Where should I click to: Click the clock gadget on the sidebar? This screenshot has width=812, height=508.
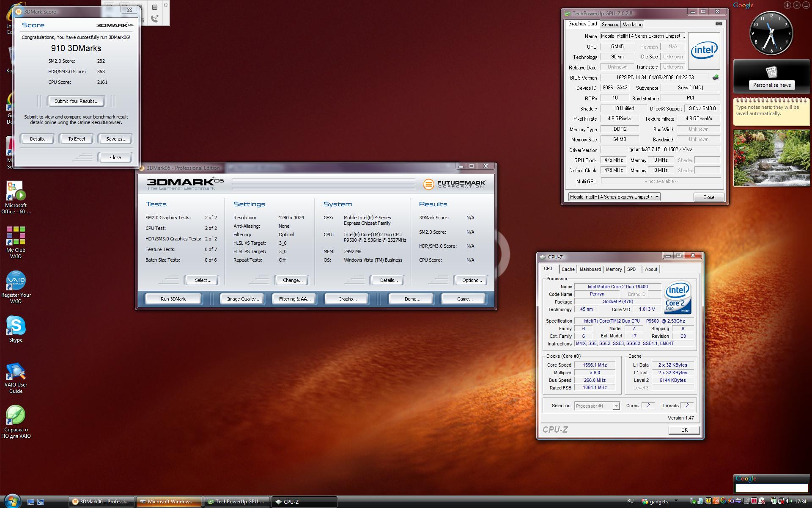click(771, 33)
